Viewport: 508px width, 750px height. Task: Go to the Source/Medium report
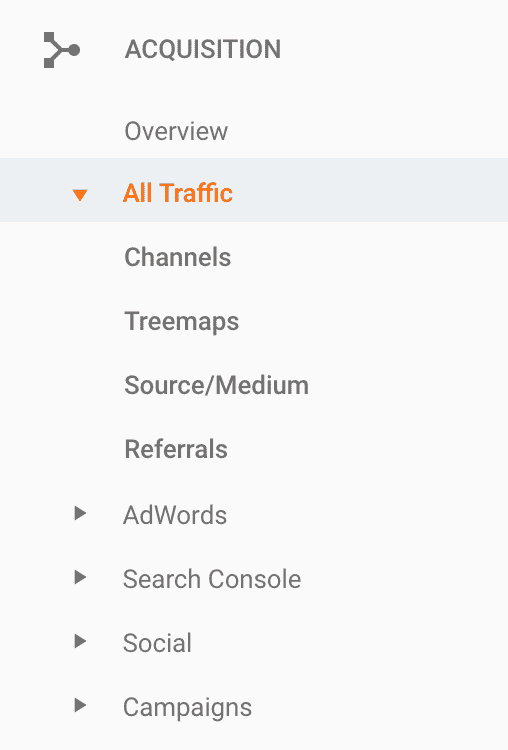point(217,385)
